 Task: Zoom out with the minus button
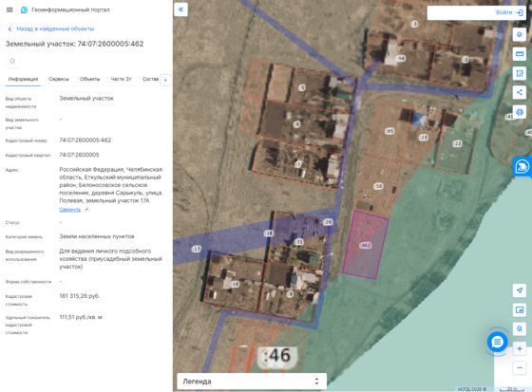(x=519, y=368)
